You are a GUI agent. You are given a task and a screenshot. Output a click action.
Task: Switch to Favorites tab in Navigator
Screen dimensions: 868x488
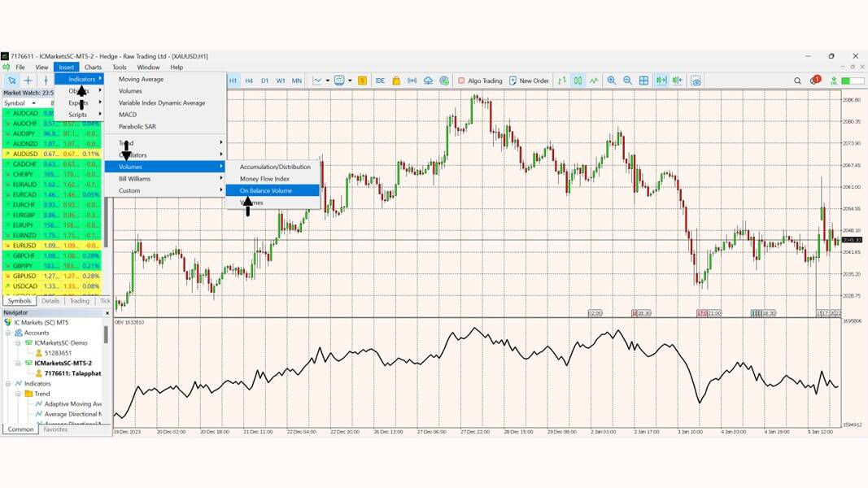[55, 429]
